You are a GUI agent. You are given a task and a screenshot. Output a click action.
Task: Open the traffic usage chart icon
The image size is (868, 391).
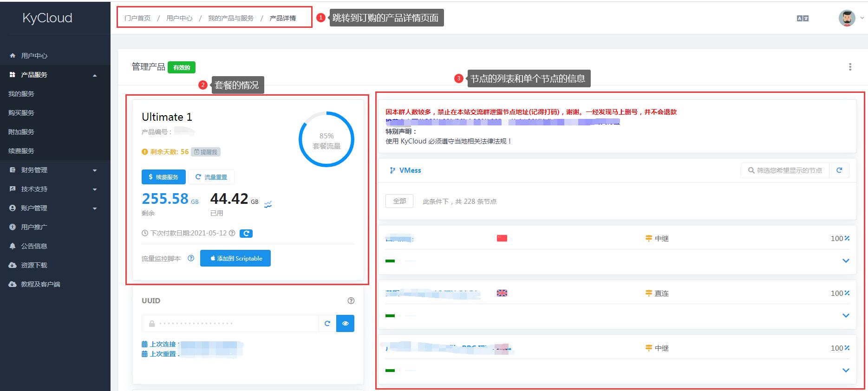tap(268, 204)
